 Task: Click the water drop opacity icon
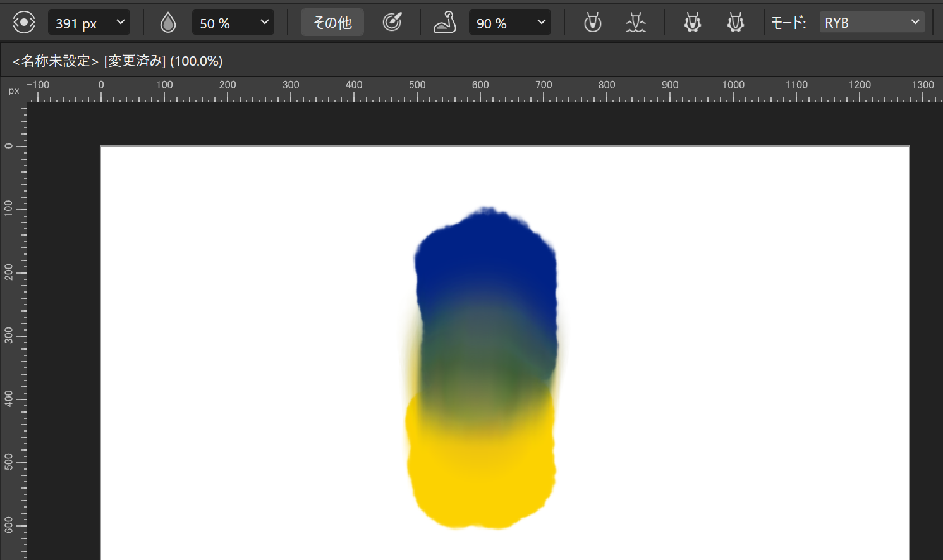167,21
